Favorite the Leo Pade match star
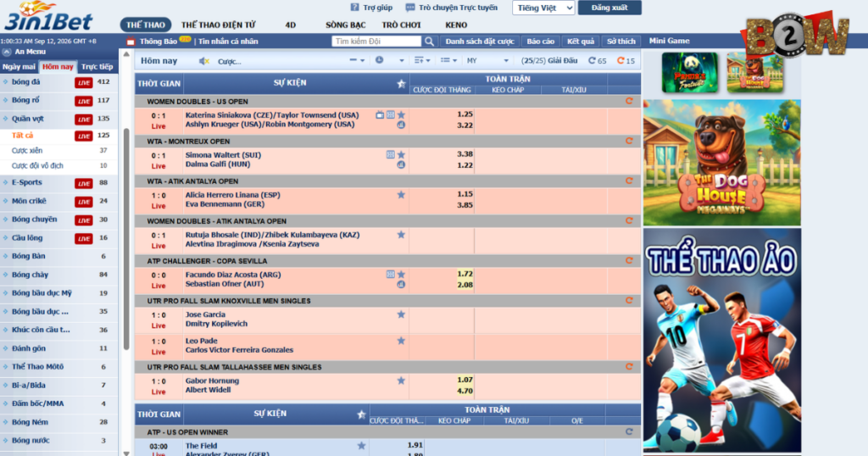This screenshot has height=456, width=868. pos(401,341)
